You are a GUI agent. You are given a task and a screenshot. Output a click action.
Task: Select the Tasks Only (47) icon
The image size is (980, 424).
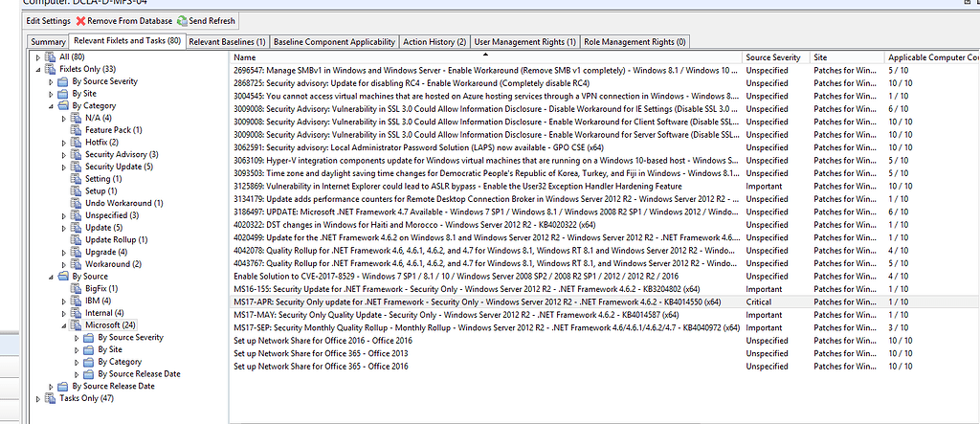coord(51,398)
